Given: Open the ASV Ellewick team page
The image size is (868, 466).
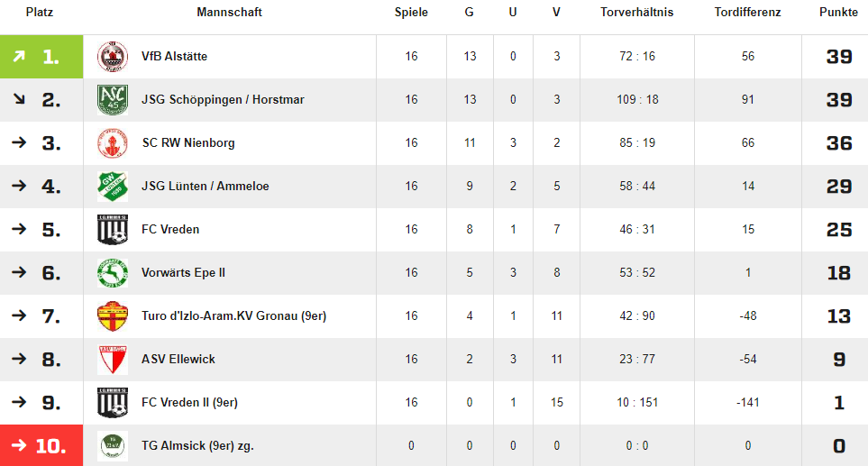Looking at the screenshot, I should click(178, 359).
